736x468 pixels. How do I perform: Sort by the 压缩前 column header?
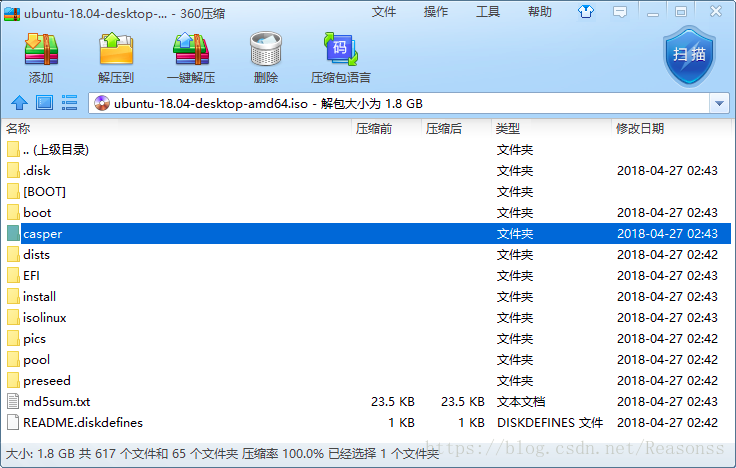pyautogui.click(x=386, y=129)
